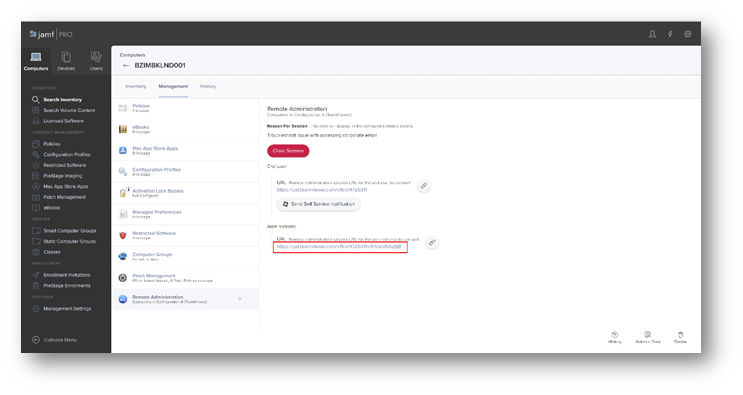The width and height of the screenshot is (743, 395).
Task: Click the red Close Session button
Action: coord(288,151)
